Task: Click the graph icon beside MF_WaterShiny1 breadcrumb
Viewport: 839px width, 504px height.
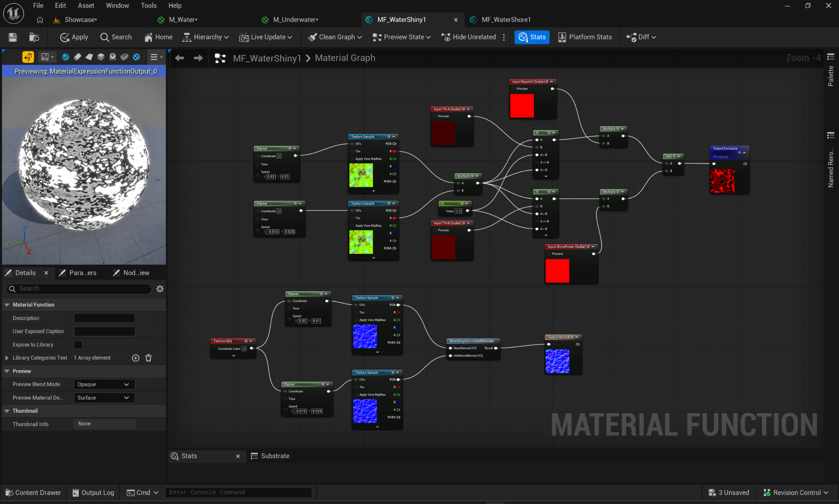Action: (x=220, y=58)
